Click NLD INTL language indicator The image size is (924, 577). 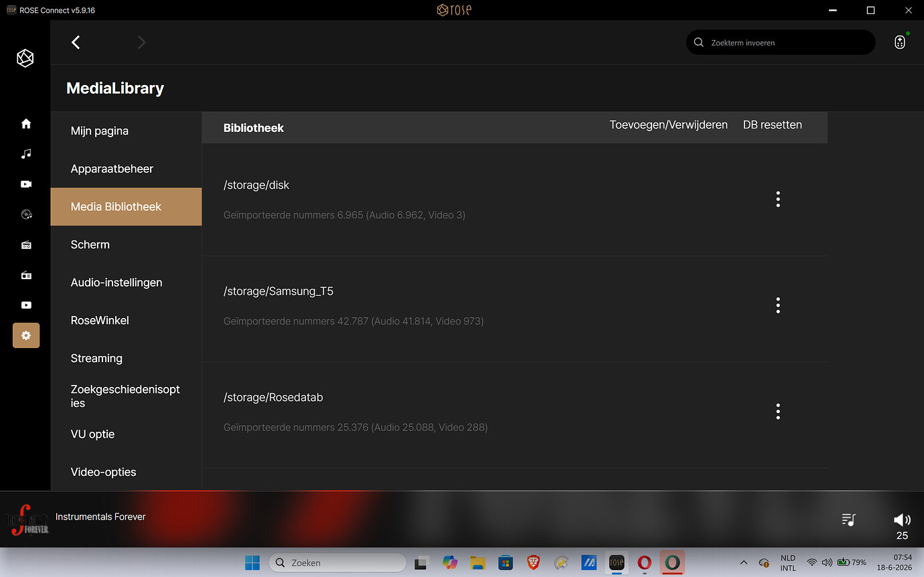(788, 563)
